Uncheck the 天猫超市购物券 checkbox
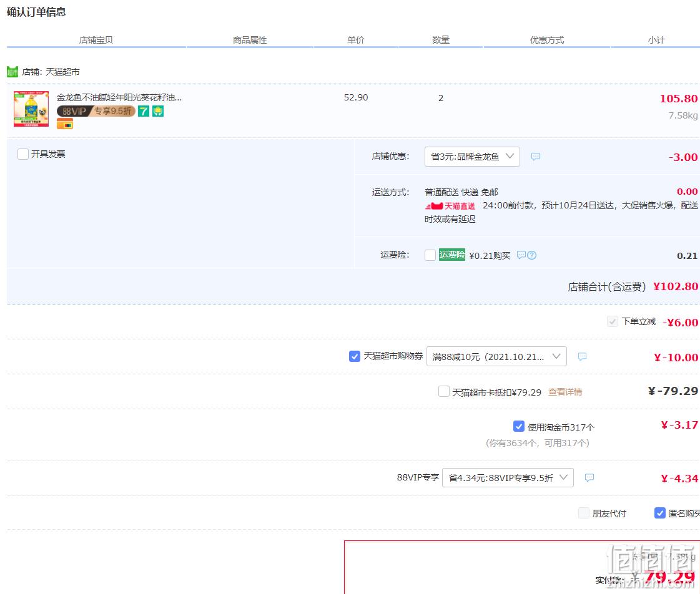Viewport: 700px width, 594px height. tap(355, 356)
